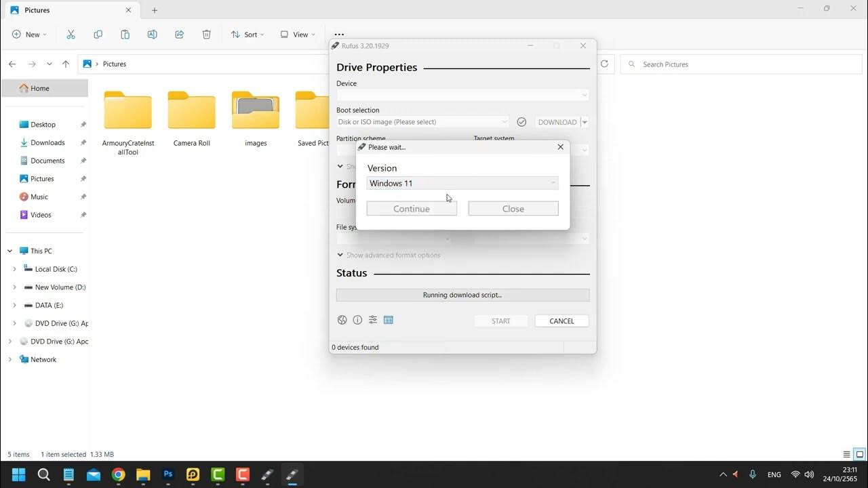Screen dimensions: 868x488
Task: Go forward with Explorer forward arrow
Action: click(x=31, y=64)
